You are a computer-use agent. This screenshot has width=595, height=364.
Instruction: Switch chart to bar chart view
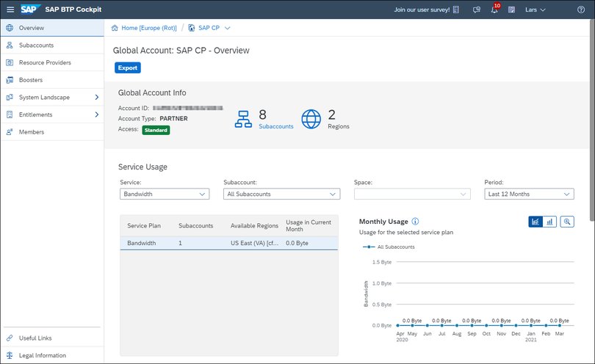[549, 222]
